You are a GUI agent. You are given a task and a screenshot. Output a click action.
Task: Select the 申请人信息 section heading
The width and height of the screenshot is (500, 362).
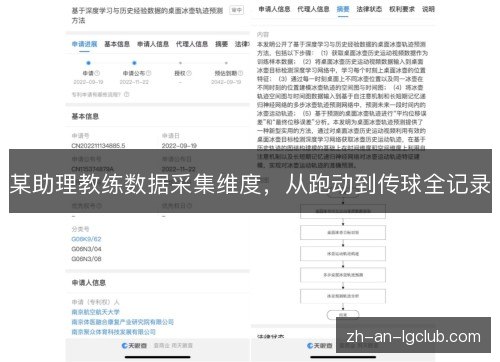tap(89, 283)
